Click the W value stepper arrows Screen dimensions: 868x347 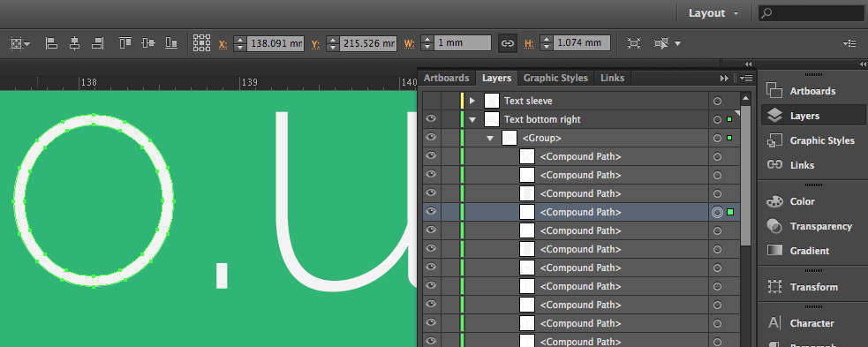pos(426,43)
